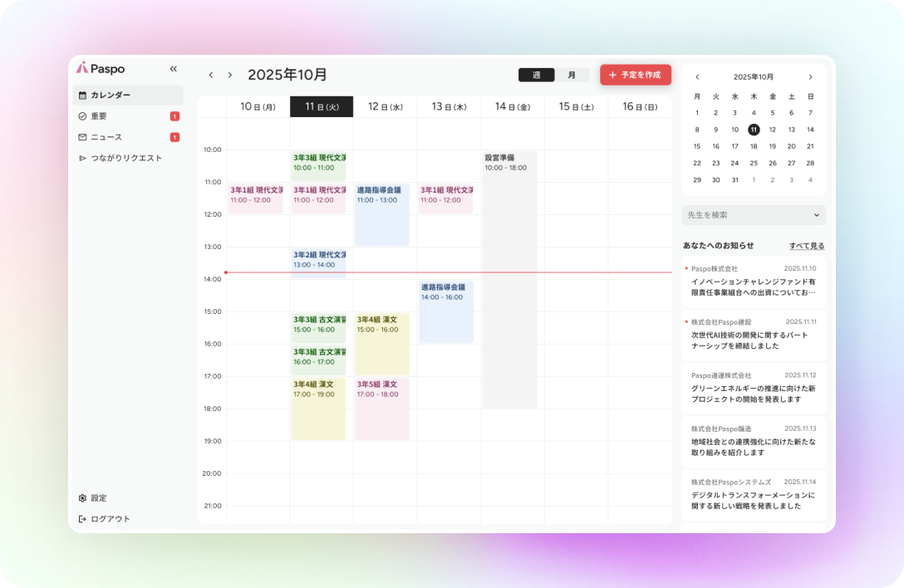The width and height of the screenshot is (904, 588).
Task: Click the 予定を作成 button
Action: click(x=636, y=75)
